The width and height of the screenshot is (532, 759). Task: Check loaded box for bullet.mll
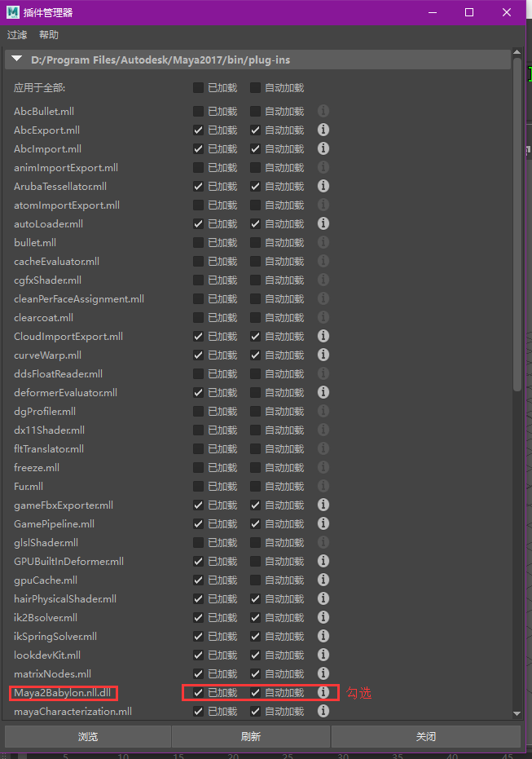click(199, 242)
